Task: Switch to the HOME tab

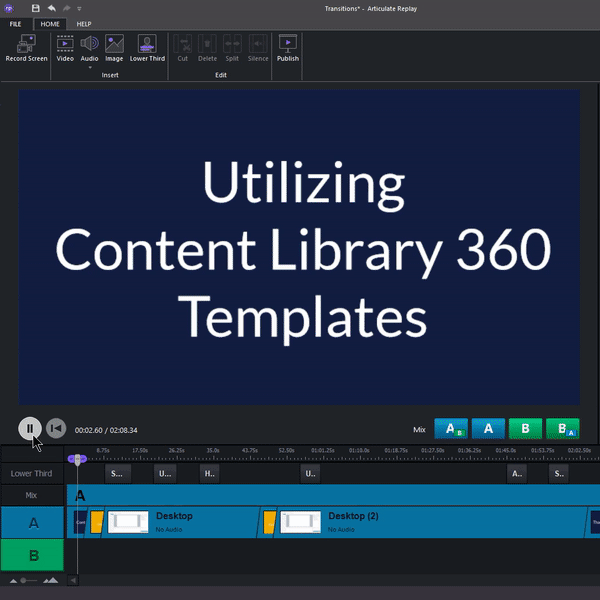Action: [x=50, y=24]
